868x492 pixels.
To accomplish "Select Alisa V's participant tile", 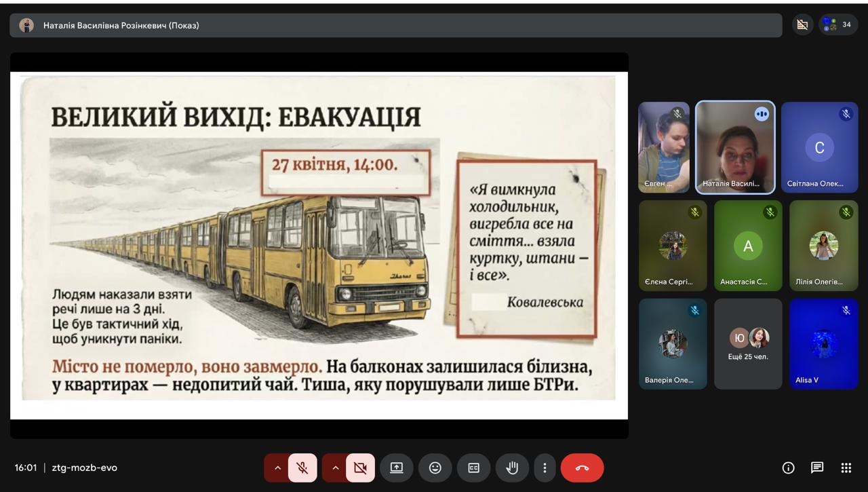I will coord(823,344).
